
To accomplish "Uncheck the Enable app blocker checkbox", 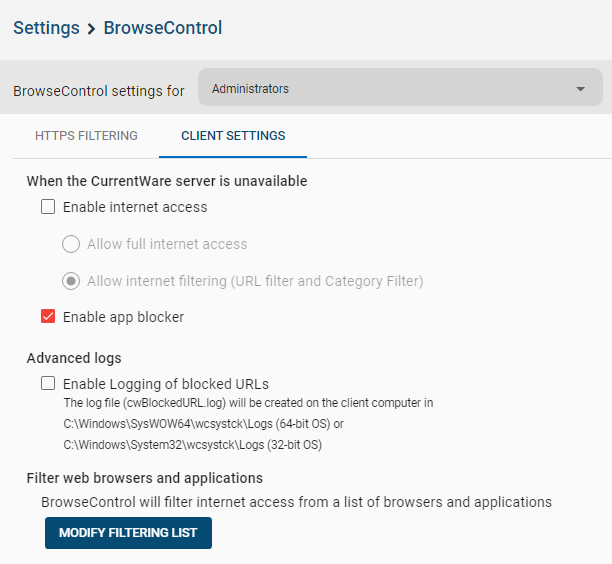I will point(48,317).
